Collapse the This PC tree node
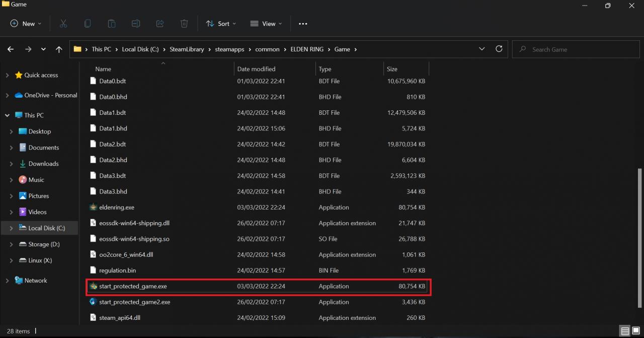Screen dimensions: 644x338 click(x=7, y=115)
